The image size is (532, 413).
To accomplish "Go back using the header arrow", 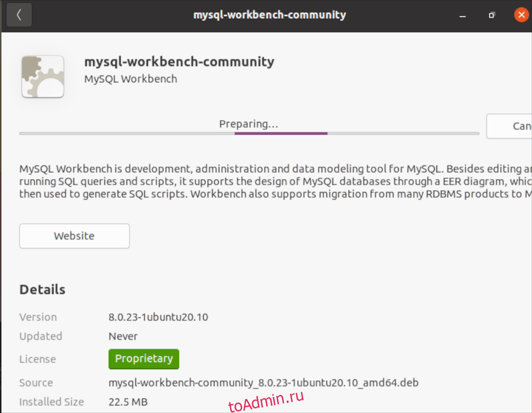I will pos(19,15).
